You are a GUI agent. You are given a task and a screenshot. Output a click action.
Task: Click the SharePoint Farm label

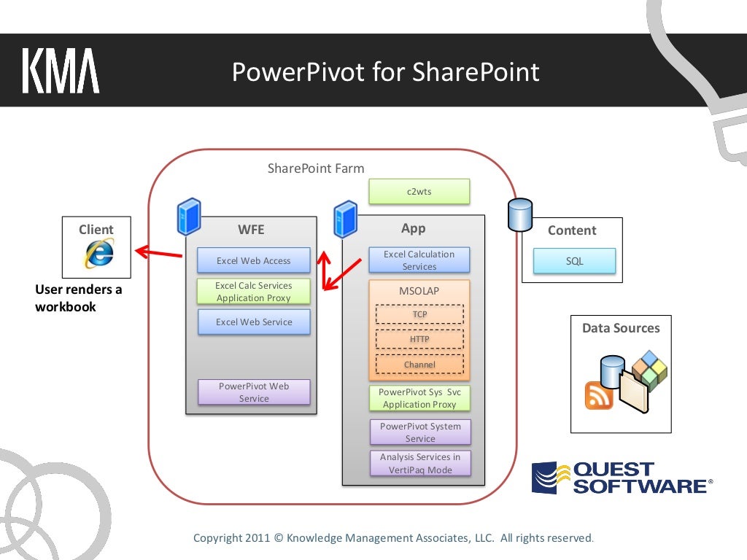tap(316, 168)
